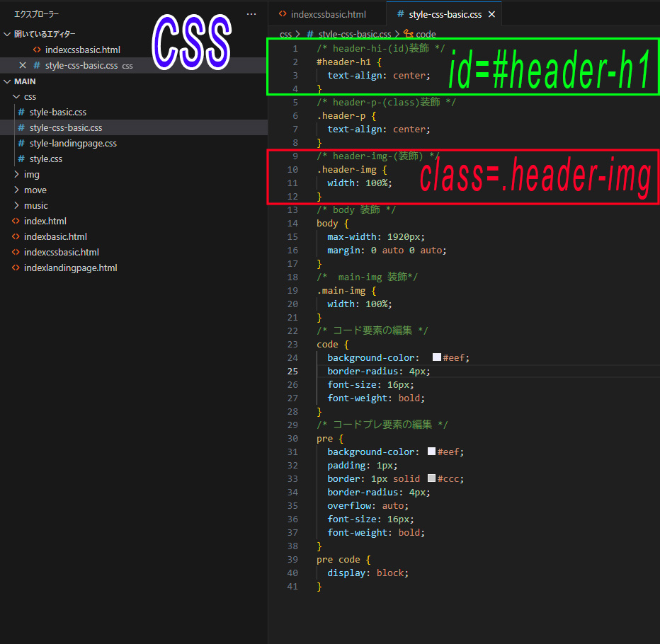This screenshot has width=660, height=644.
Task: Click the エクスプローラー panel title
Action: (x=36, y=14)
